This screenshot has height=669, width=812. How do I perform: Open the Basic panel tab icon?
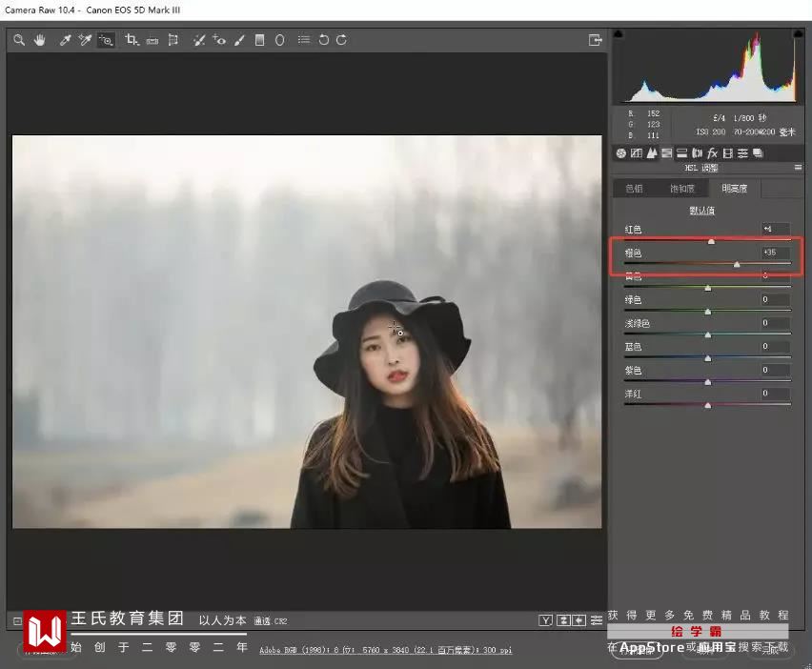click(x=620, y=153)
